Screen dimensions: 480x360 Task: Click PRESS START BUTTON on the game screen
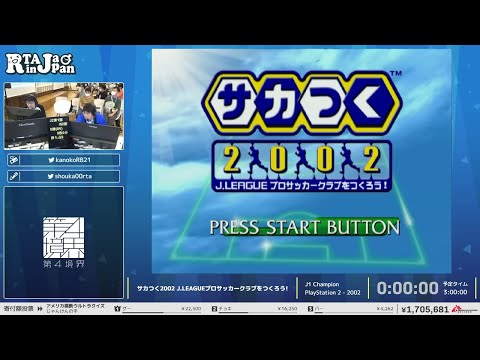pyautogui.click(x=305, y=227)
